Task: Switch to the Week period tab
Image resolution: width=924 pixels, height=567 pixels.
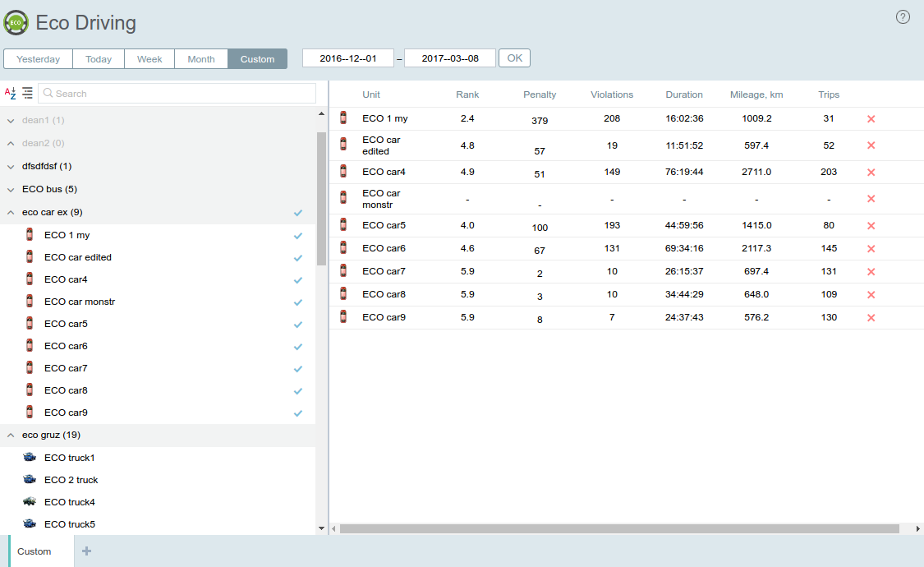Action: click(149, 59)
